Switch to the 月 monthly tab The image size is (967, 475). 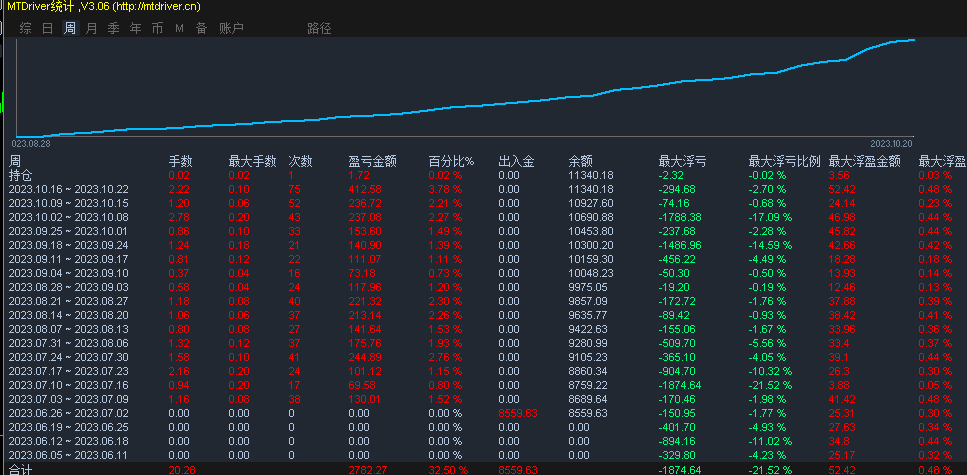[x=91, y=28]
